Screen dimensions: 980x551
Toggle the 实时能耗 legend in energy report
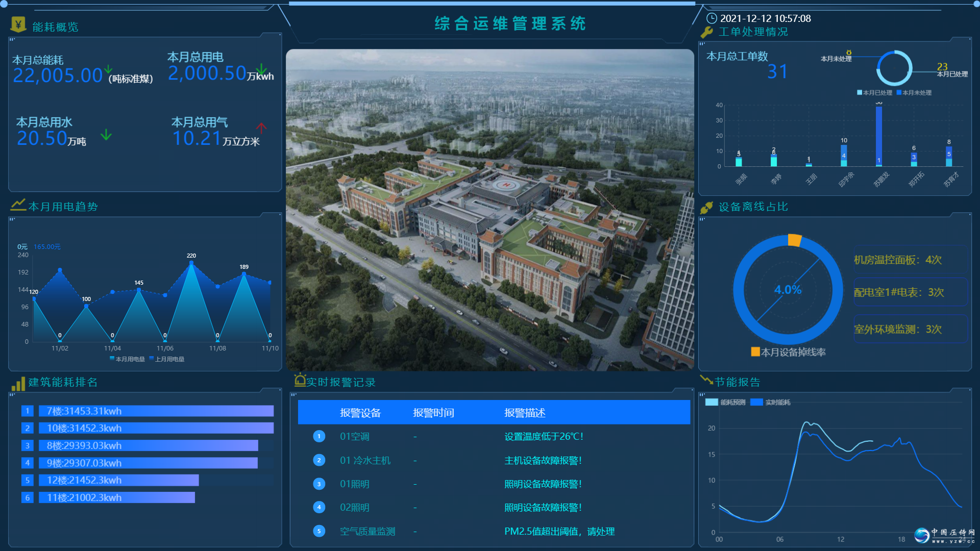tap(771, 403)
